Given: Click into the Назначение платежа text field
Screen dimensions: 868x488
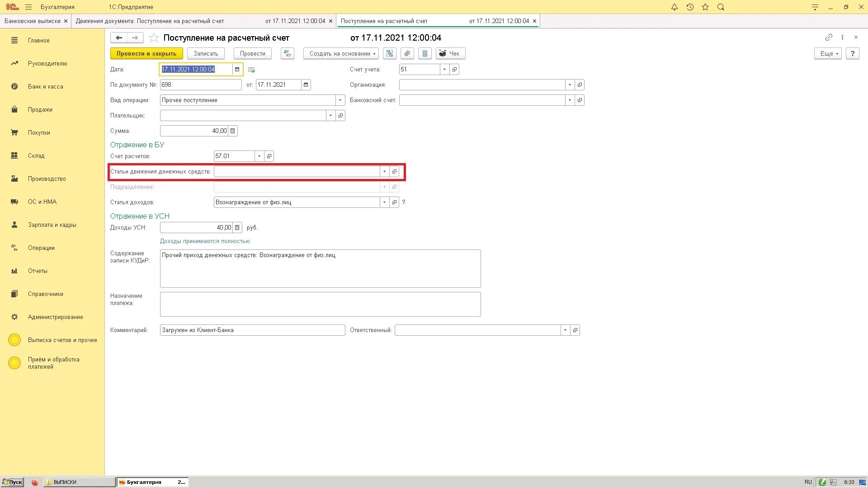Looking at the screenshot, I should [x=320, y=304].
